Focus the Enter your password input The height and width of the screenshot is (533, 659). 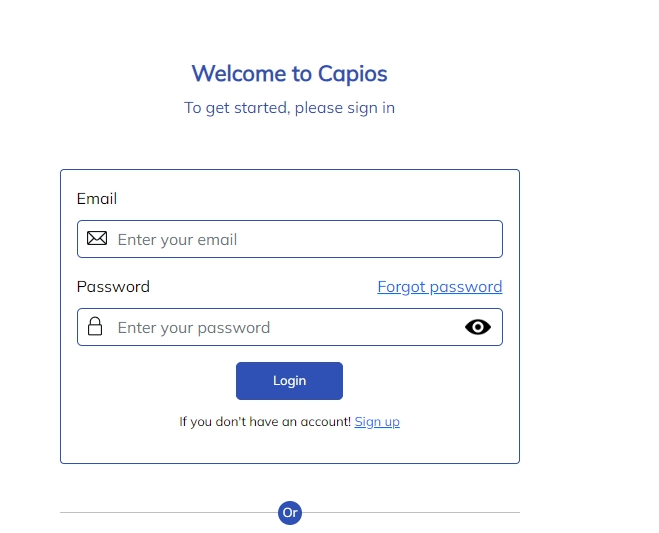[x=290, y=327]
